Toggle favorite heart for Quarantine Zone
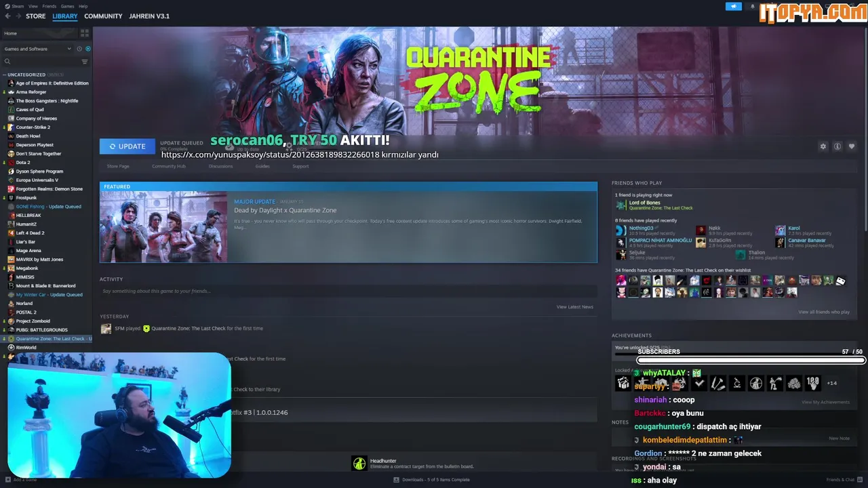The height and width of the screenshot is (488, 868). coord(852,146)
